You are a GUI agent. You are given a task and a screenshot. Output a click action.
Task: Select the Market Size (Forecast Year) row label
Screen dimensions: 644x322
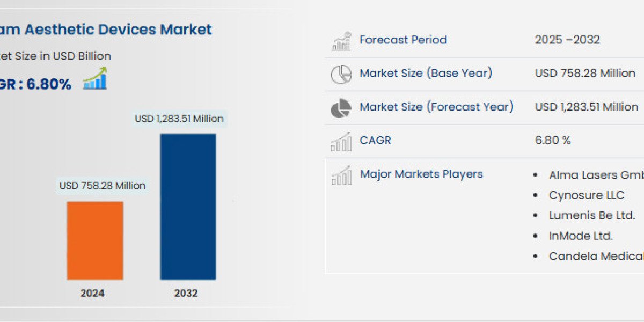436,107
